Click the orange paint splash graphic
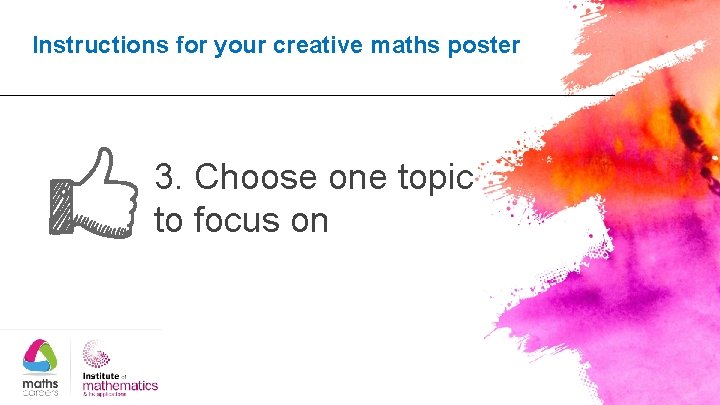Image resolution: width=720 pixels, height=405 pixels. pyautogui.click(x=611, y=156)
